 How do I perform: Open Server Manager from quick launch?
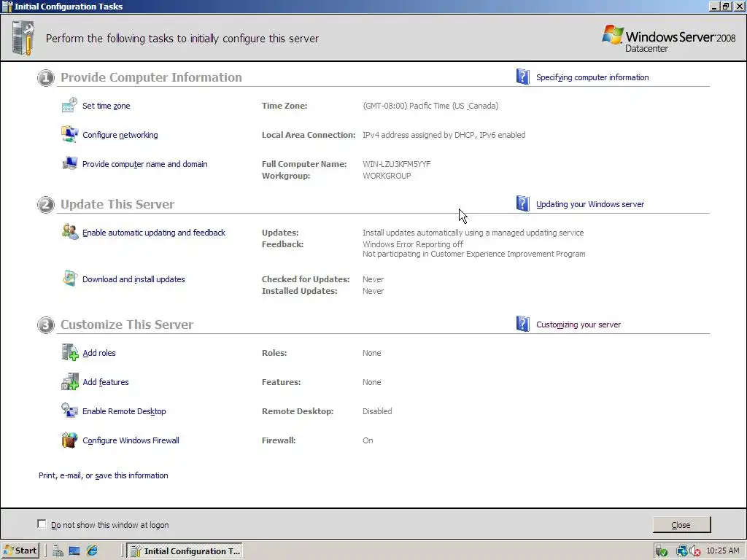(58, 551)
